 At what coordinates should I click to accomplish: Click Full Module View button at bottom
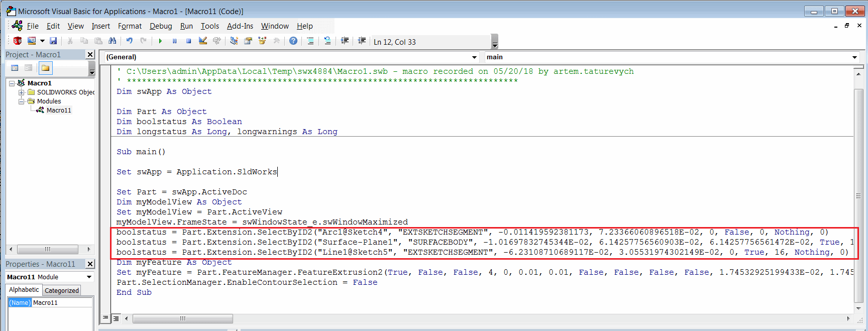(116, 318)
